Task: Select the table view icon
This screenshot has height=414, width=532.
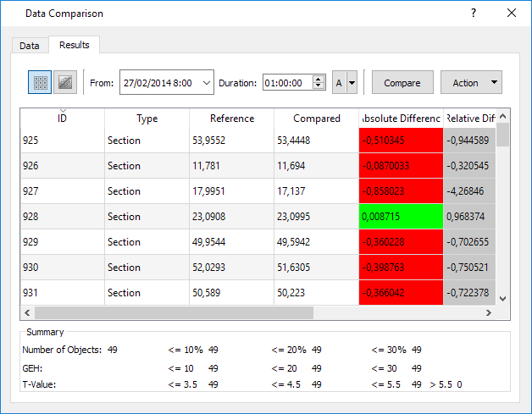Action: click(40, 82)
